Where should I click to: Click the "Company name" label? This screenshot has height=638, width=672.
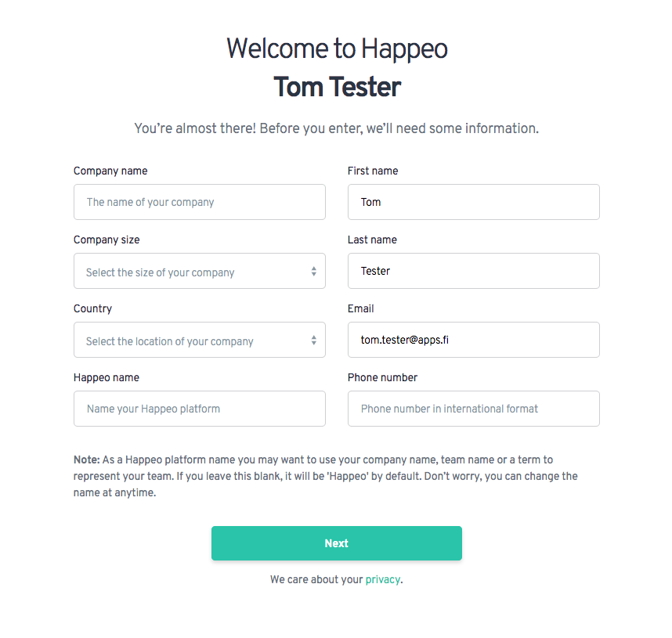(110, 171)
